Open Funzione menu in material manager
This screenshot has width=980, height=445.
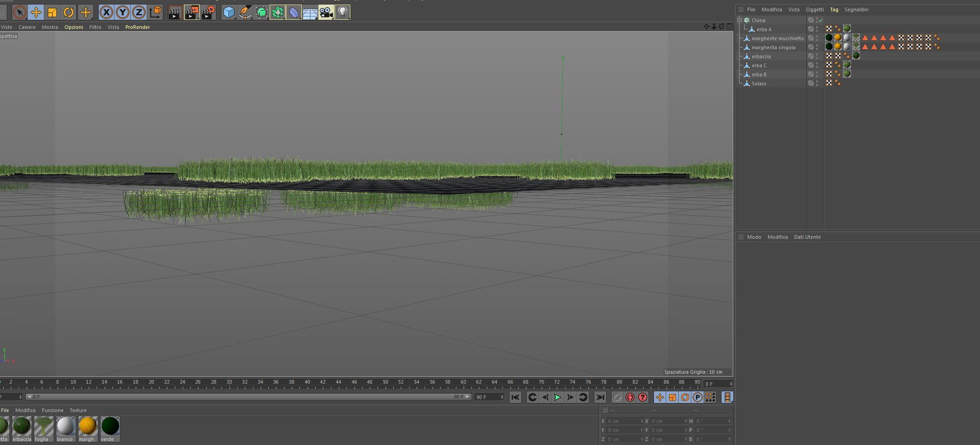tap(53, 410)
